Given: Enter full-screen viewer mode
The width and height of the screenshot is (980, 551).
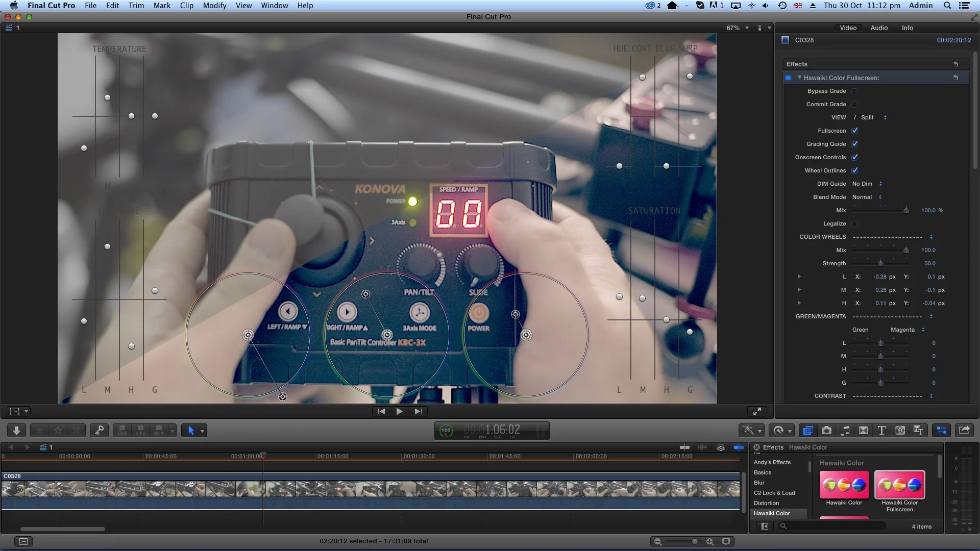Looking at the screenshot, I should 757,411.
